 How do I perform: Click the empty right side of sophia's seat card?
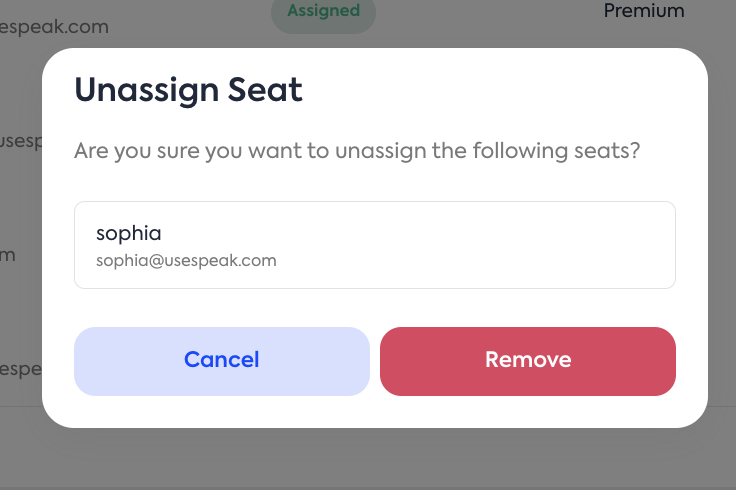[560, 245]
